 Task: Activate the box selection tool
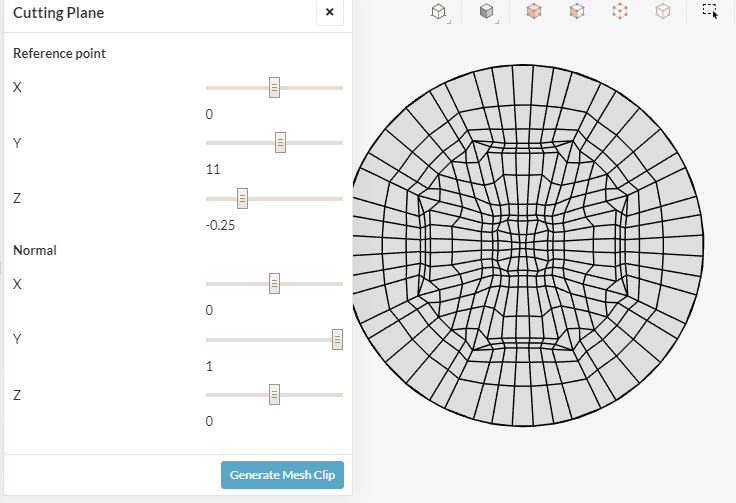pos(710,11)
